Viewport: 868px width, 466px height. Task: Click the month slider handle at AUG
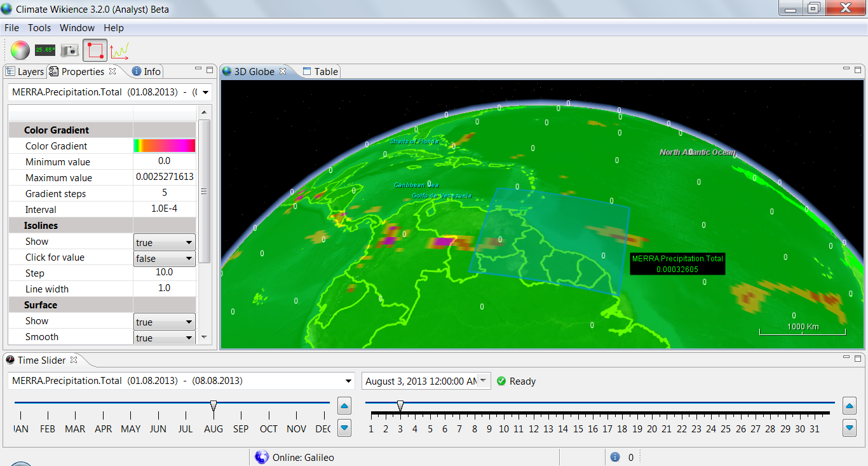coord(214,406)
